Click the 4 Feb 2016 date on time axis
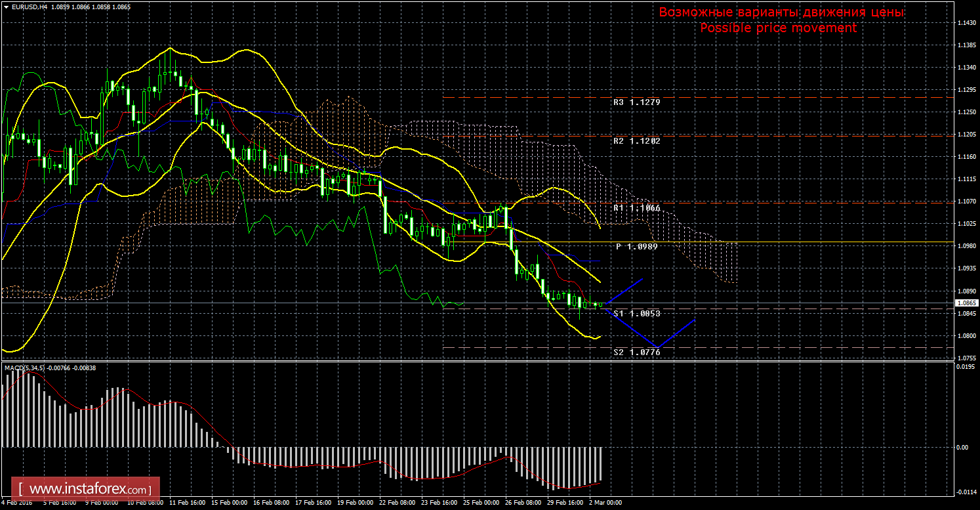980x510 pixels. coord(16,503)
